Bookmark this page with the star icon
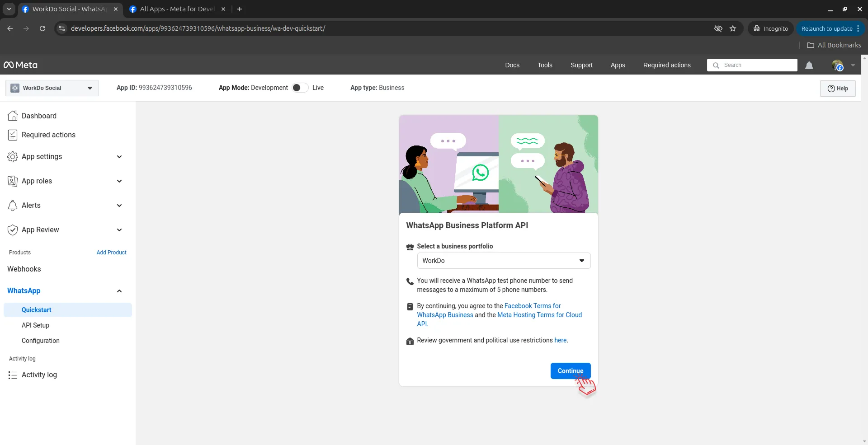Viewport: 868px width, 445px height. (733, 28)
